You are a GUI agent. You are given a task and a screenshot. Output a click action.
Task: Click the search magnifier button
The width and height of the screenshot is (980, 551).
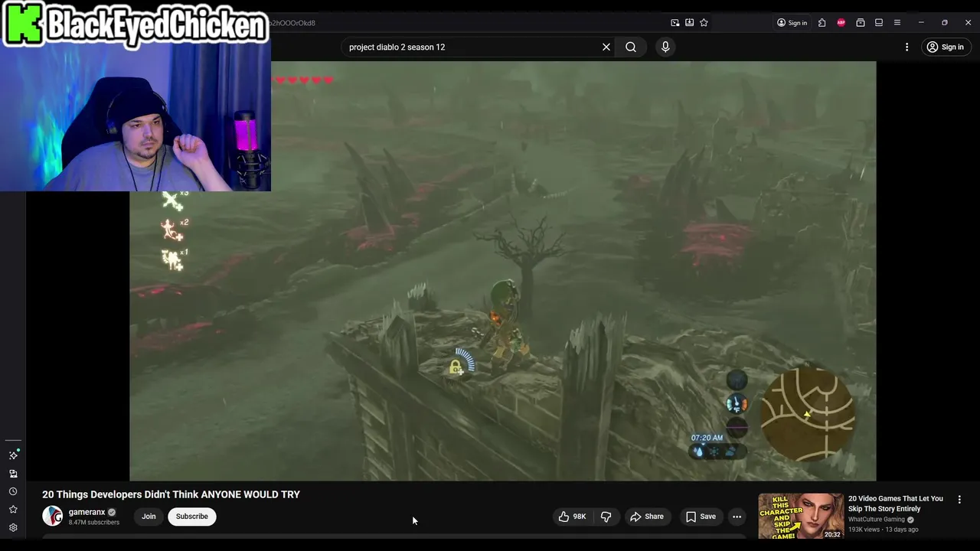pyautogui.click(x=631, y=47)
